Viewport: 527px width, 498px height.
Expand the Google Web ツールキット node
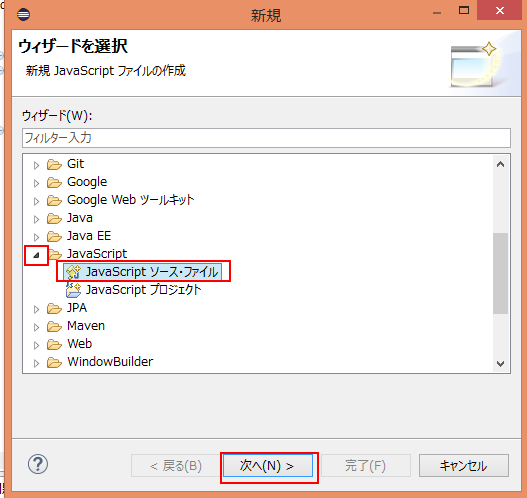pyautogui.click(x=36, y=201)
